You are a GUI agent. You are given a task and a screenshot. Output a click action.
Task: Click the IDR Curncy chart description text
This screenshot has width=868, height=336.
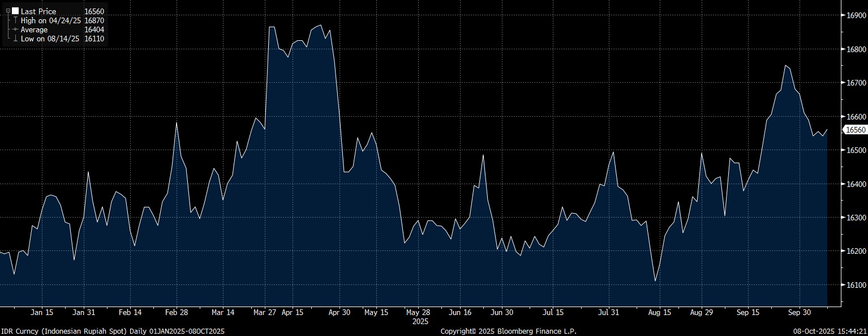(x=113, y=331)
